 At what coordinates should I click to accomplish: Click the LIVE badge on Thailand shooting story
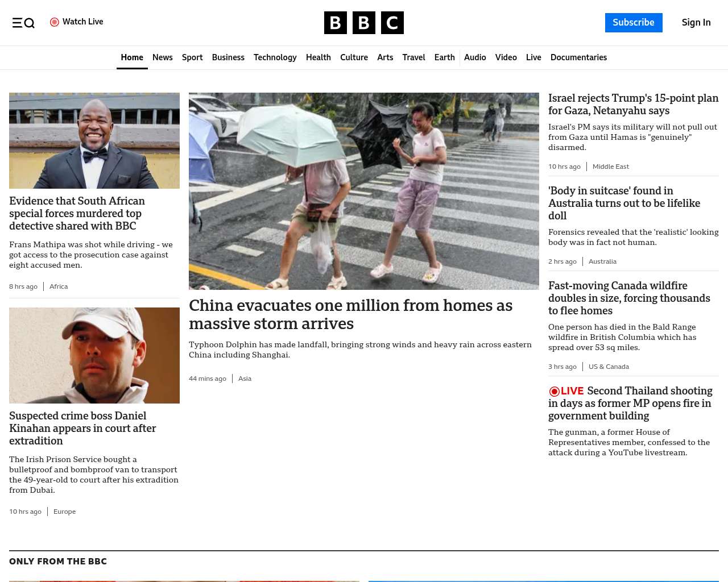click(x=566, y=391)
